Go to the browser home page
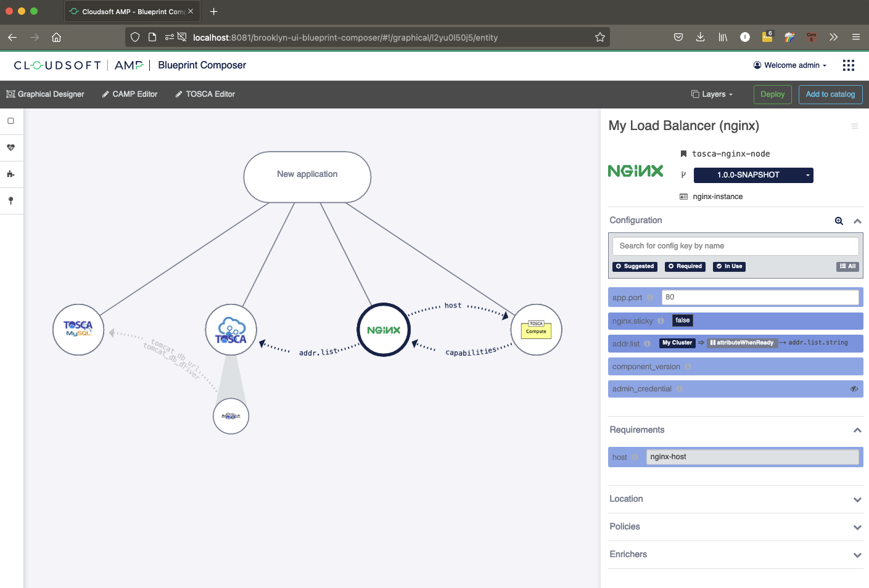Viewport: 869px width, 588px height. point(56,37)
